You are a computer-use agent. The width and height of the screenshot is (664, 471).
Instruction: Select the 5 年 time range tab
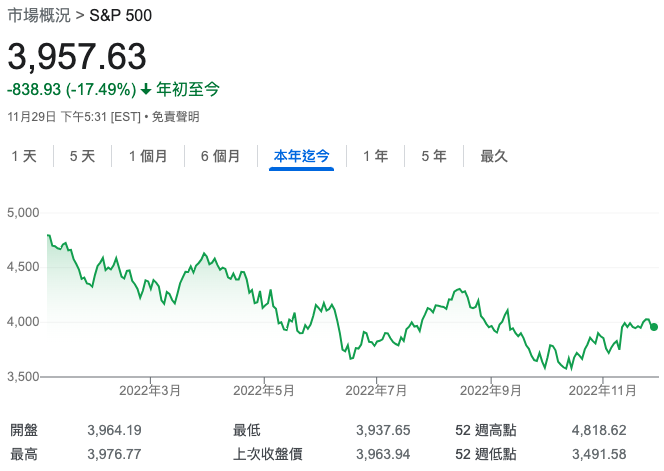pos(434,156)
